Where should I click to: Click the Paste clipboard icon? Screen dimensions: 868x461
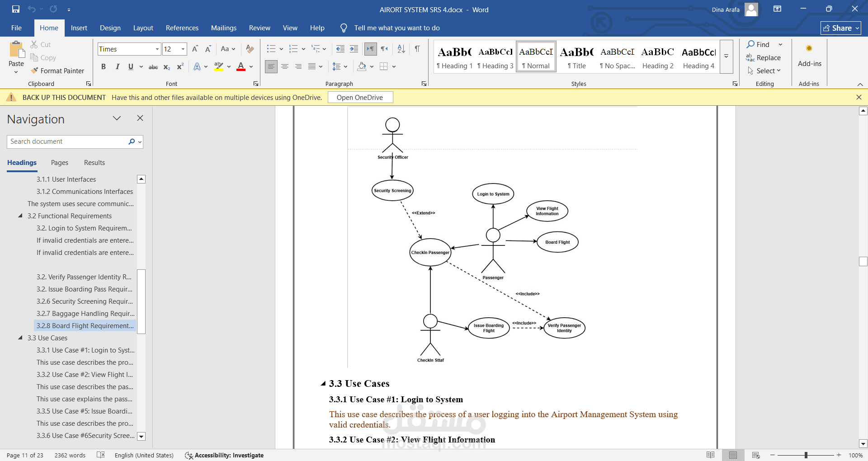click(x=16, y=50)
